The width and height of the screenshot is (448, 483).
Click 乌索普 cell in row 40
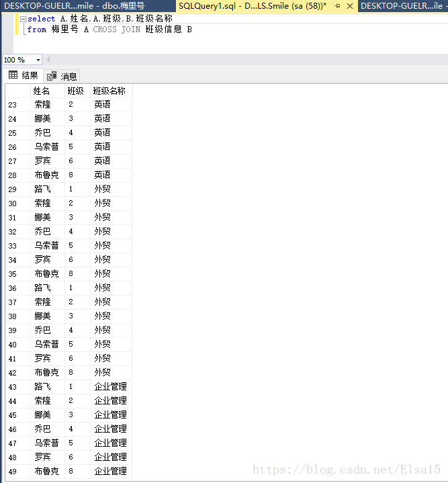click(x=48, y=345)
